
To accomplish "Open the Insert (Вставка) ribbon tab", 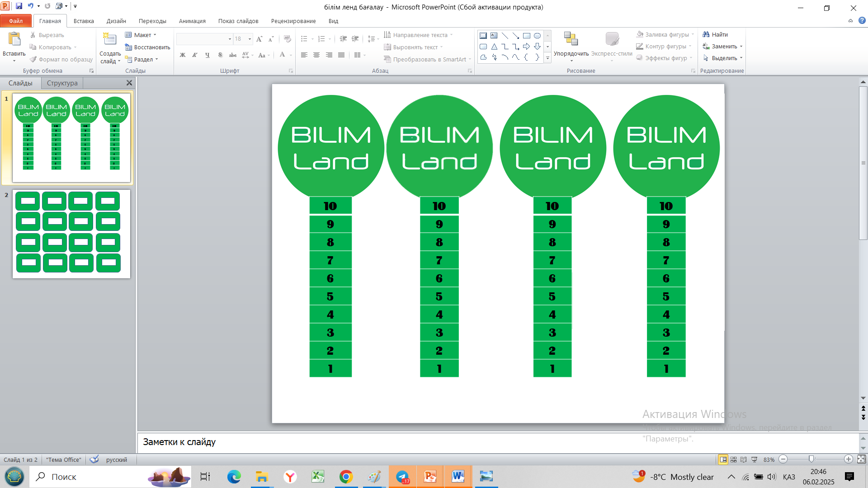I will 84,21.
